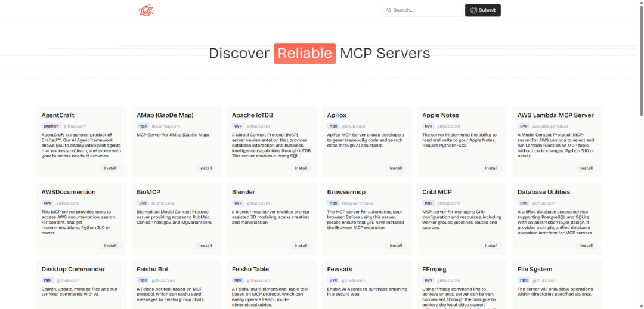Focus the Search input field
Screen dimensions: 644x309
(x=422, y=10)
